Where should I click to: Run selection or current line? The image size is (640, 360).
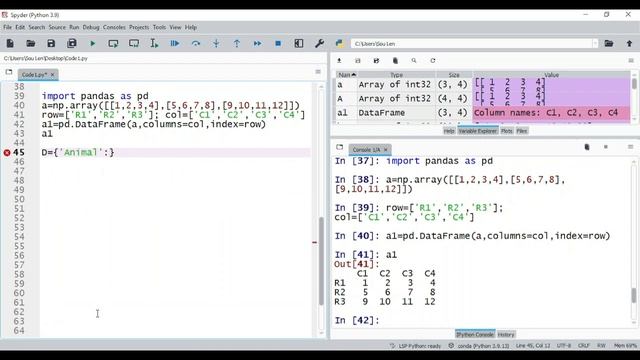click(154, 43)
